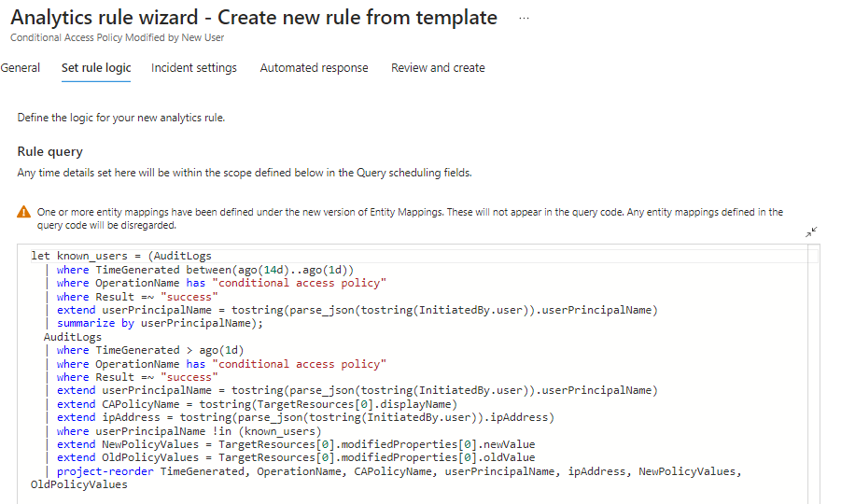
Task: Place cursor on the 'let known_users' line
Action: click(121, 256)
